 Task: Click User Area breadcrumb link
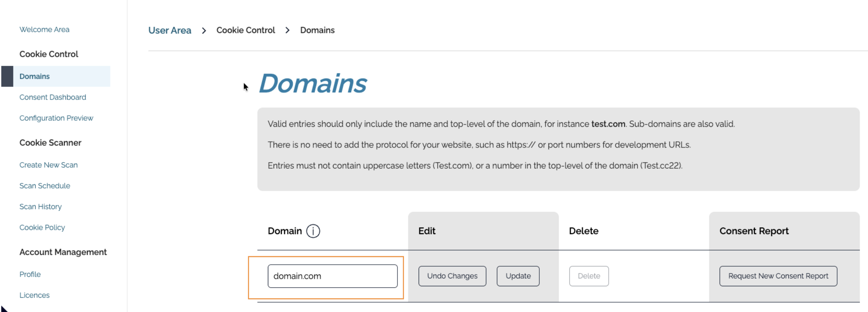coord(170,30)
